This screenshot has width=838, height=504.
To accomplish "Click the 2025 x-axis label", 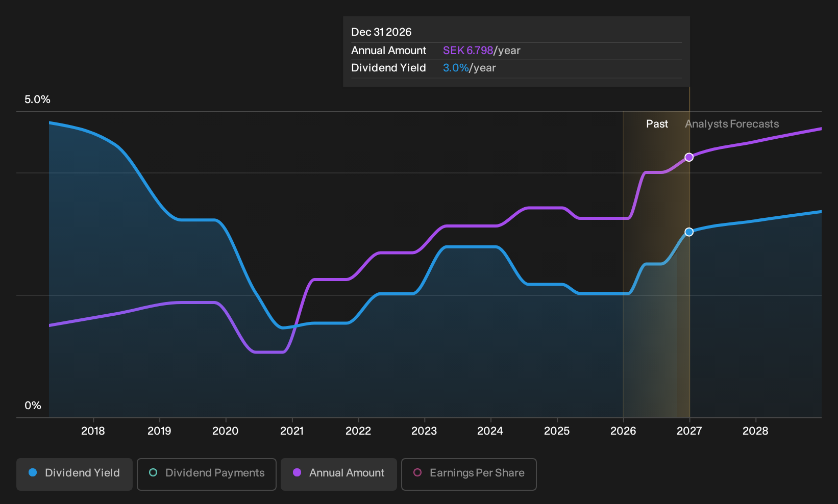I will tap(557, 431).
